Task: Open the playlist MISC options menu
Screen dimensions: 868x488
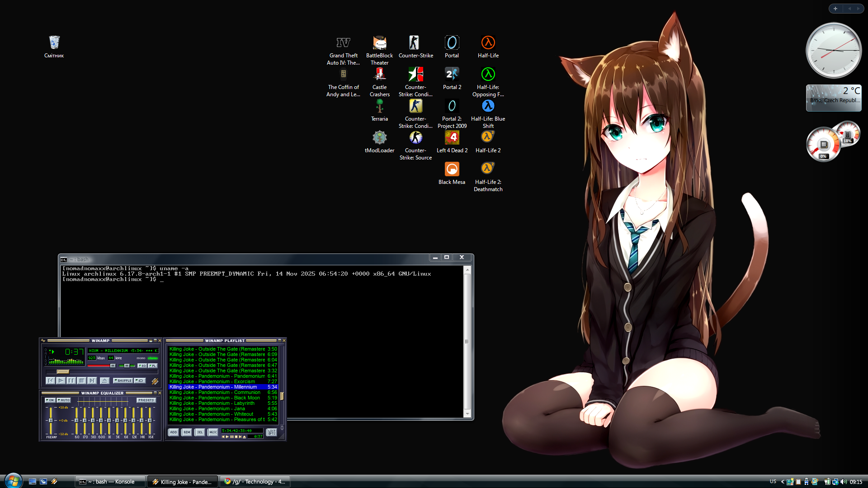Action: coord(212,432)
